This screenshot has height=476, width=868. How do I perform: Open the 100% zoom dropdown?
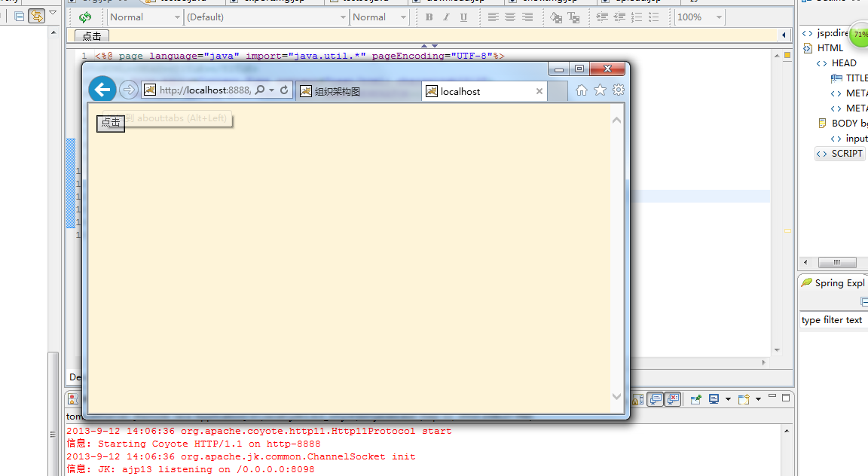point(719,17)
